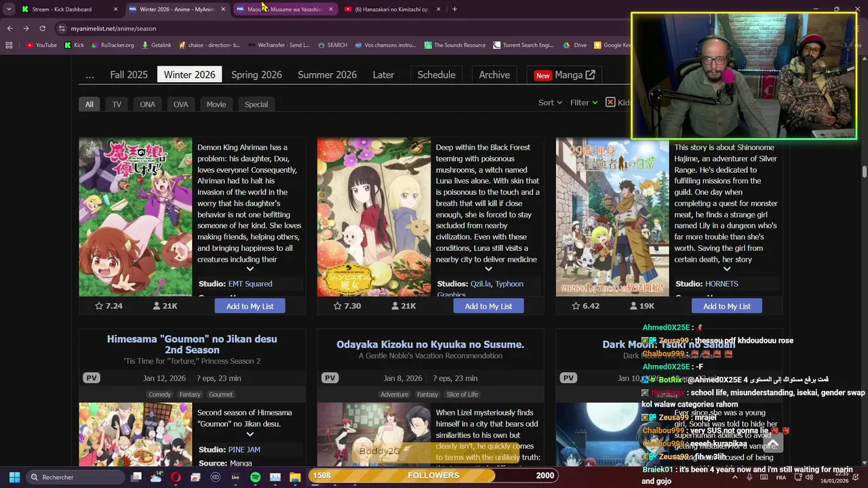Select the Summer 2026 season tab
This screenshot has height=488, width=868.
(x=327, y=75)
